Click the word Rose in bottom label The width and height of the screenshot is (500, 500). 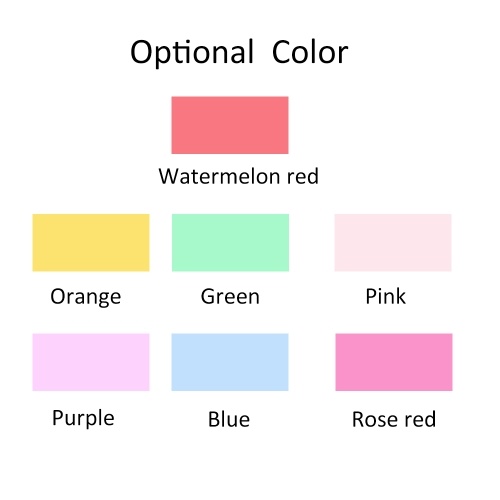click(x=375, y=419)
